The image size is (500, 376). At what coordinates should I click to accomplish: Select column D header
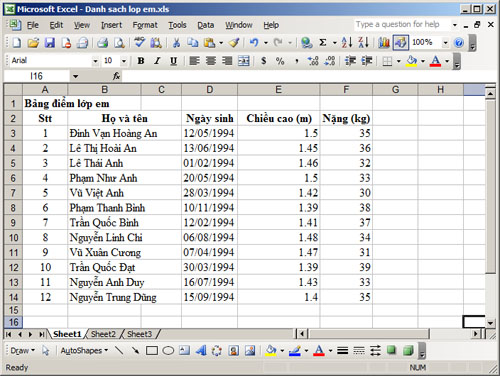coord(209,90)
